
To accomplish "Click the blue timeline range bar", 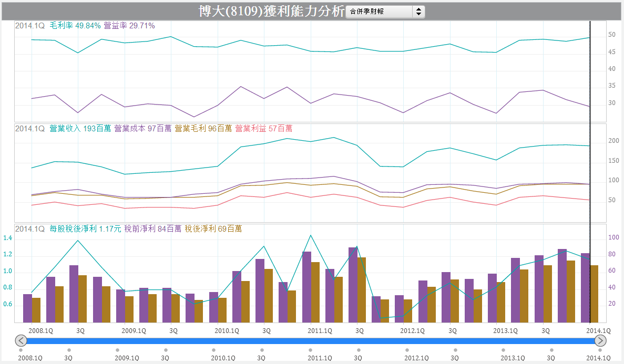I will (310, 341).
